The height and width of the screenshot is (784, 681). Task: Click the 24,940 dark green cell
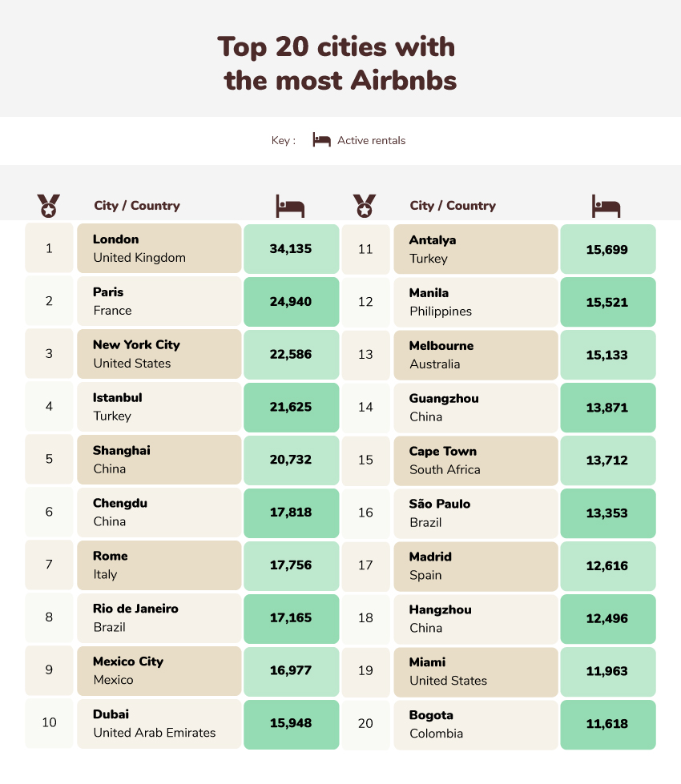pyautogui.click(x=291, y=301)
